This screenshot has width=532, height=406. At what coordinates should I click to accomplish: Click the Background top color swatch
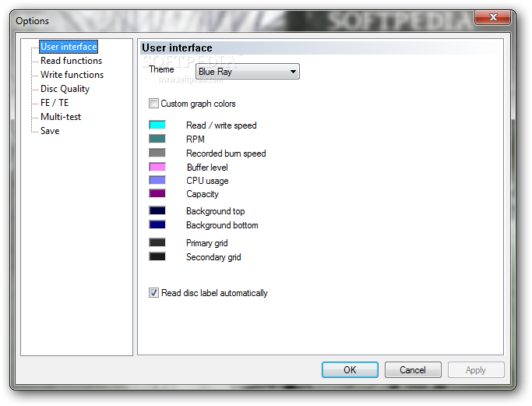[x=157, y=211]
